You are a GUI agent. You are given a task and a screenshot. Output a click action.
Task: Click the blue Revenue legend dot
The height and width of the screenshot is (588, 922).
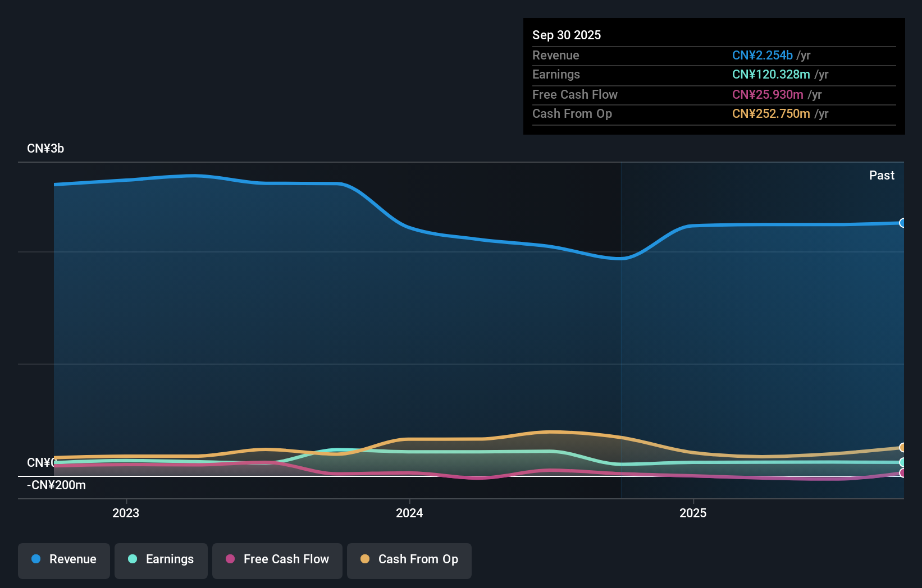[x=36, y=559]
